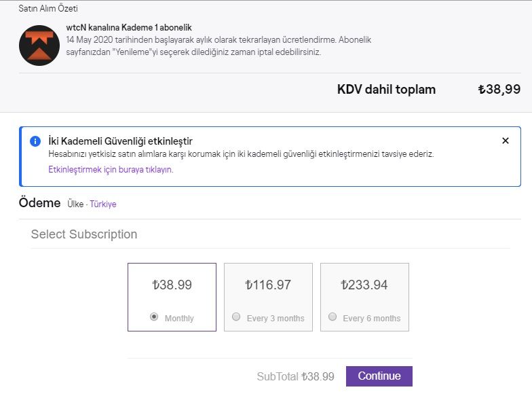Click the "Select Subscription" heading

[84, 234]
